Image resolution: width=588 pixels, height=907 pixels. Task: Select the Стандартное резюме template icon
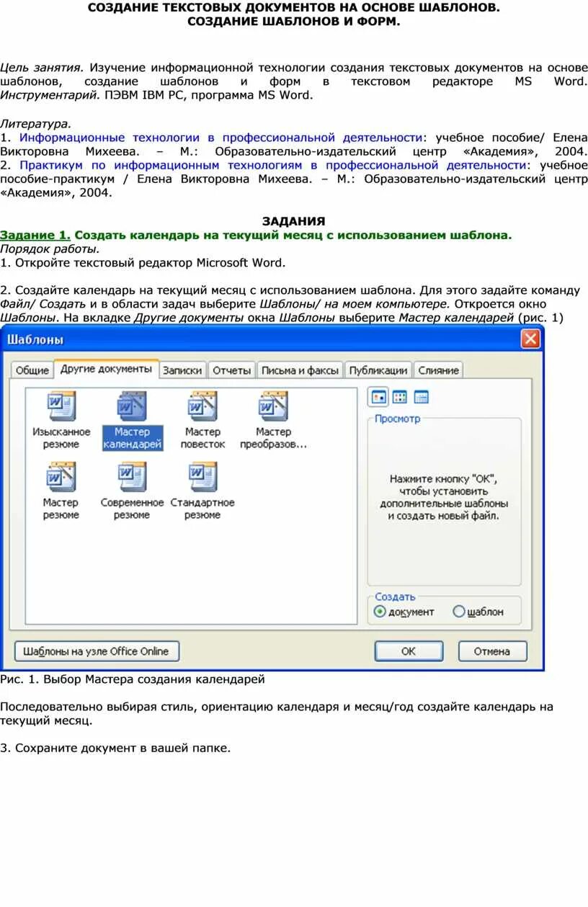(202, 477)
